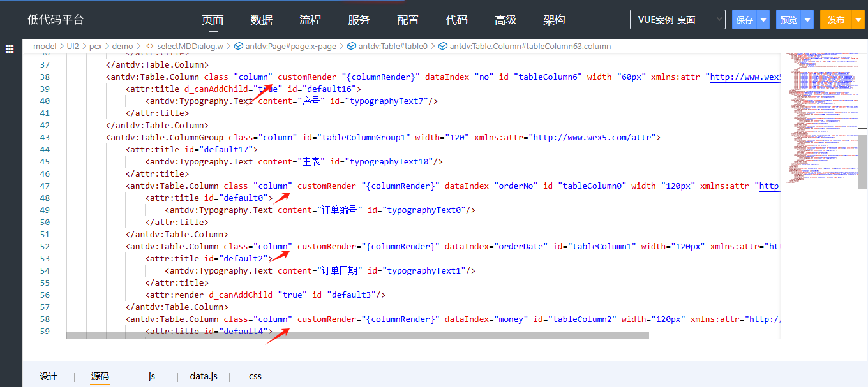Open the 服务 top menu
868x387 pixels.
coord(359,20)
